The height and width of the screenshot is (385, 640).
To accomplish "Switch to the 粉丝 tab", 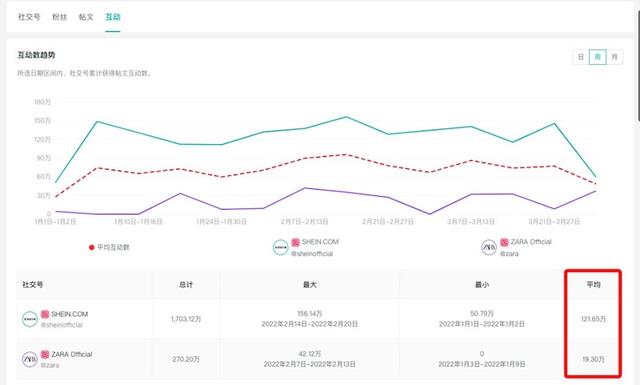I will click(60, 17).
